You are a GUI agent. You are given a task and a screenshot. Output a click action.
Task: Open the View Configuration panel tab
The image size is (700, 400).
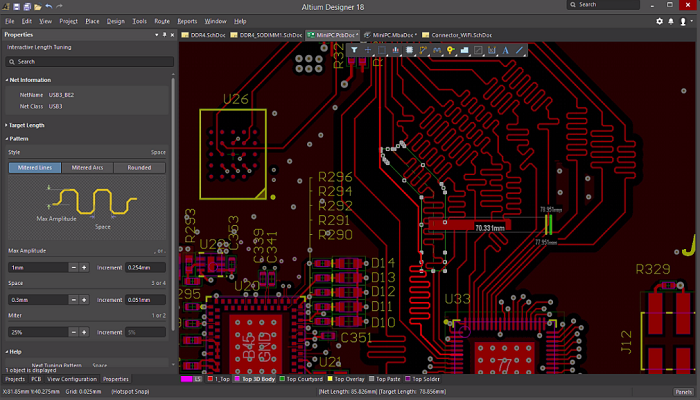72,379
